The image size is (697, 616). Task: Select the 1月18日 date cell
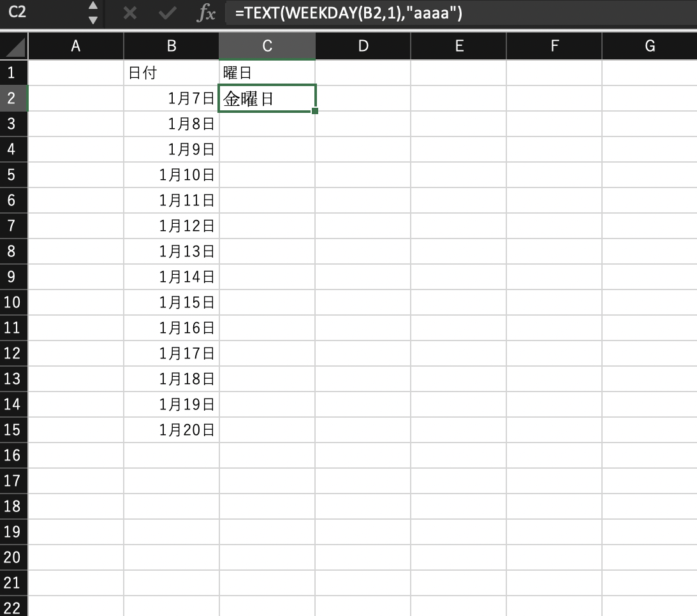tap(171, 379)
